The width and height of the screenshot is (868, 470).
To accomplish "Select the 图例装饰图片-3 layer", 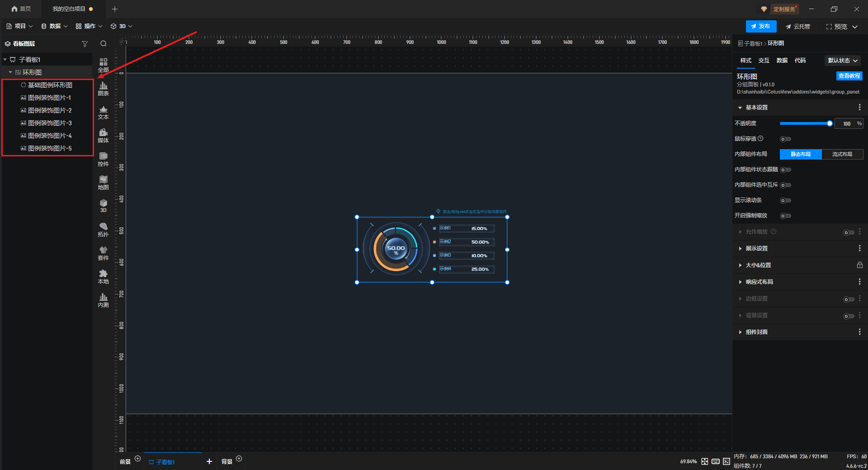I will coord(47,123).
